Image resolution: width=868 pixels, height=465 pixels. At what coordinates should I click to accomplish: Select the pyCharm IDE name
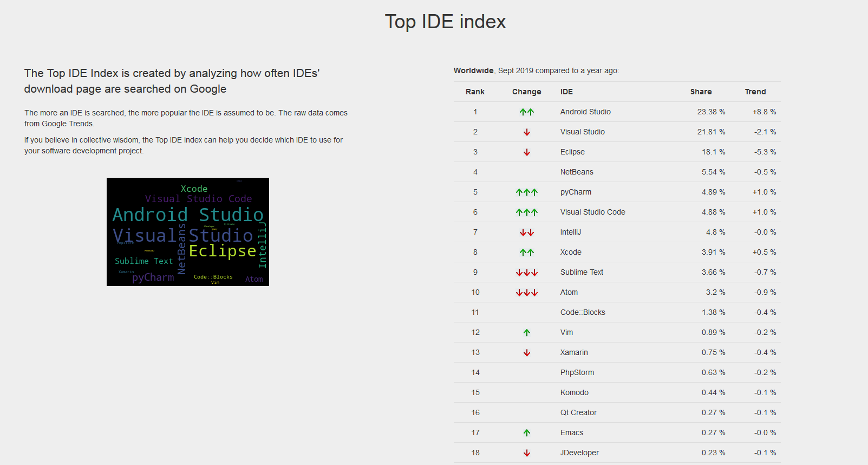point(576,192)
